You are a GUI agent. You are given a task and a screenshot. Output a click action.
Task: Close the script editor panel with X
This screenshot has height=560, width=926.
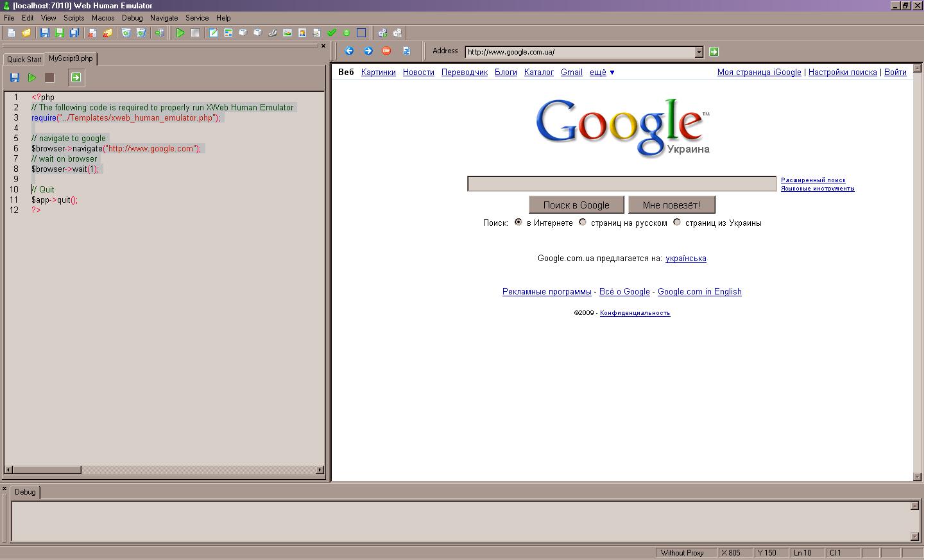323,46
